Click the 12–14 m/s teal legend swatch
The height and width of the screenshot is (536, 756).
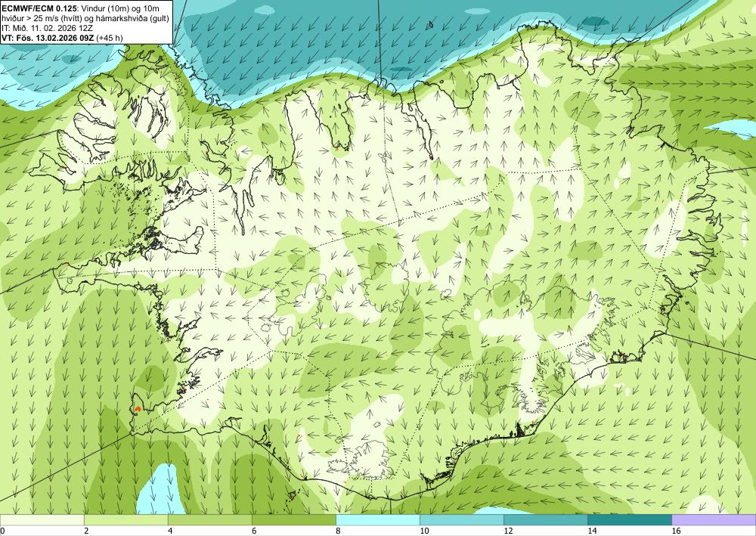546,519
